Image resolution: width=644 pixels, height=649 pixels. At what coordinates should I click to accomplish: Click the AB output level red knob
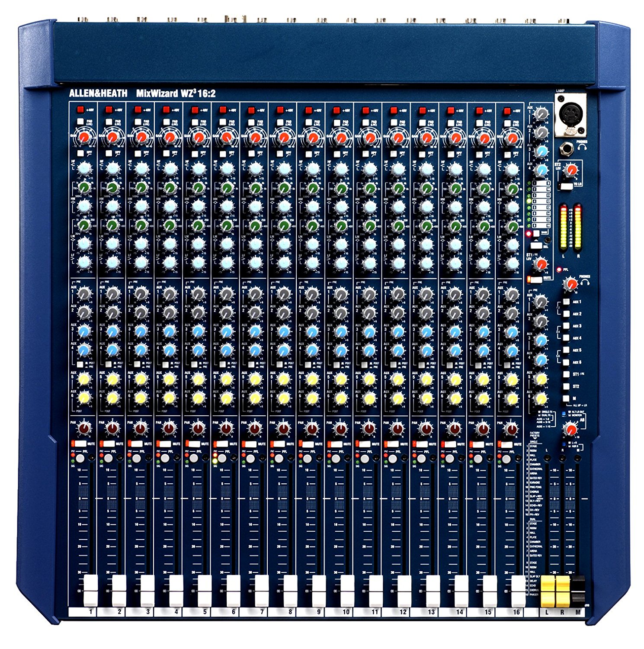(570, 429)
